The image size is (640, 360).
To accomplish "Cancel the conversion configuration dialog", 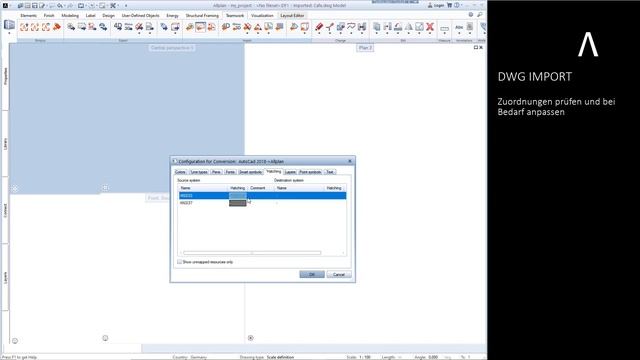I will click(x=339, y=274).
